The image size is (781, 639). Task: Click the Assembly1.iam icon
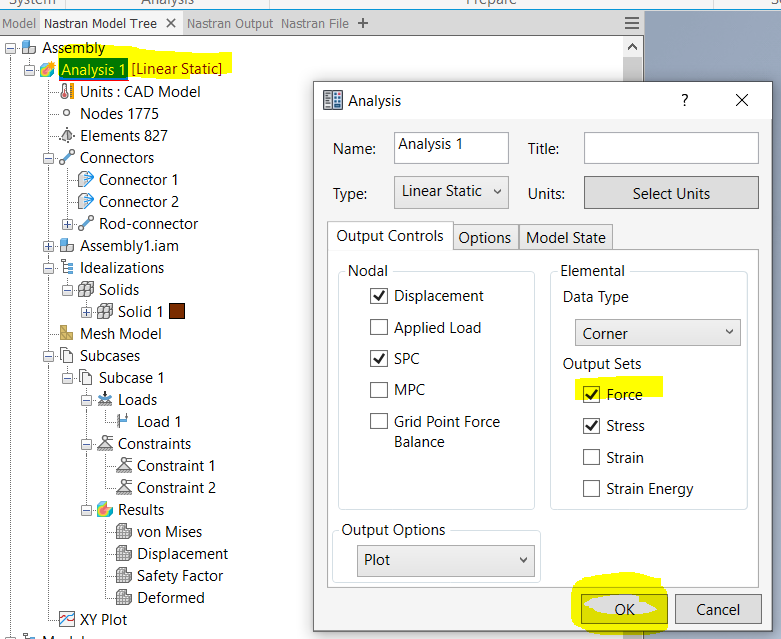67,246
